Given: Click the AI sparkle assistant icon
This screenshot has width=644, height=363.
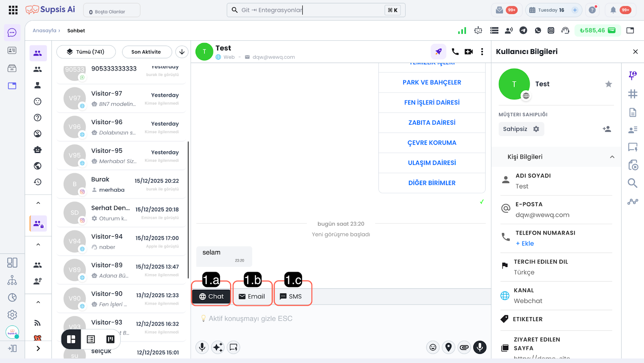Looking at the screenshot, I should point(218,347).
